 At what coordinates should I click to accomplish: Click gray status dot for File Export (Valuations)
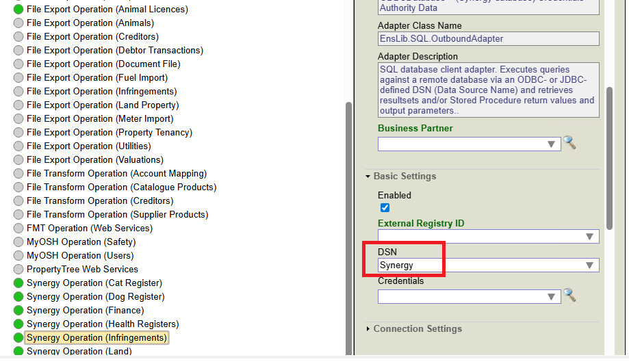(18, 160)
